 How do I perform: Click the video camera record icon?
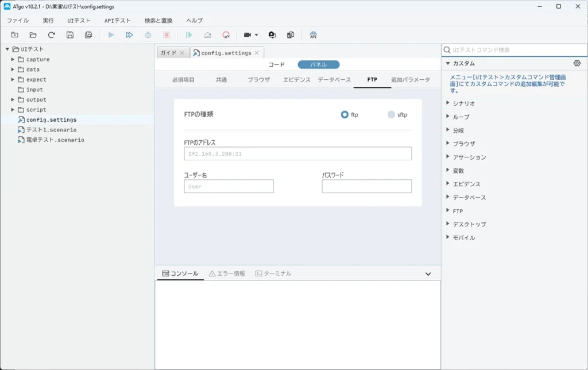[x=247, y=35]
